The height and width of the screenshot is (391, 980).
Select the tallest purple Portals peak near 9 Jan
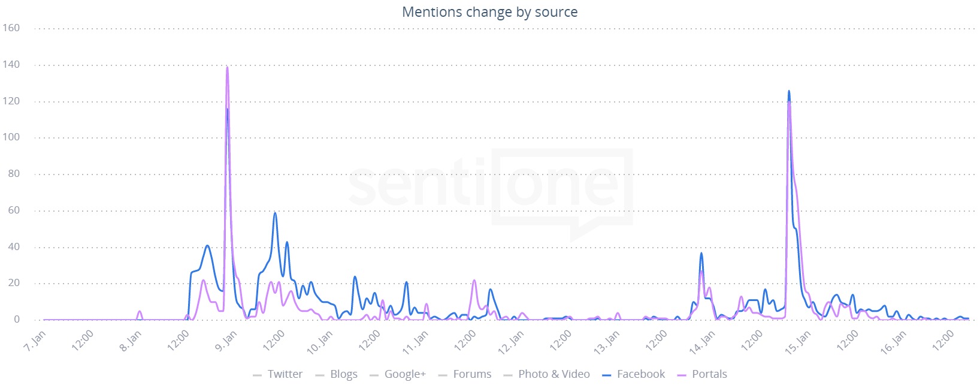227,68
